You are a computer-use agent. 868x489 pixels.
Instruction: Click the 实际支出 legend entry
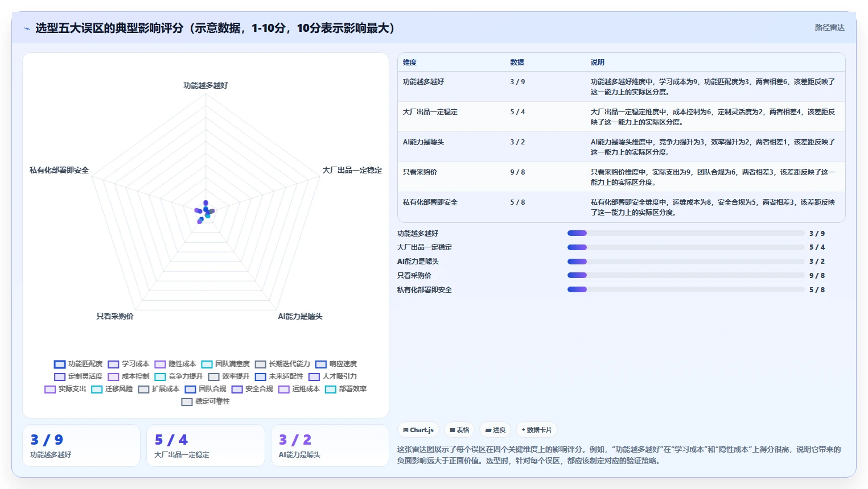tap(65, 389)
